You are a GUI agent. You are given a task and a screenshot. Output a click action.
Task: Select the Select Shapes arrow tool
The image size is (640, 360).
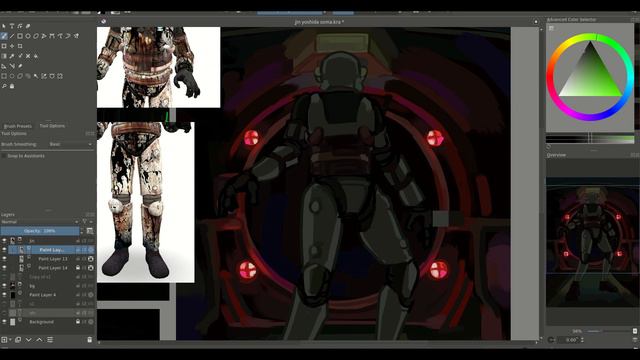pos(4,26)
